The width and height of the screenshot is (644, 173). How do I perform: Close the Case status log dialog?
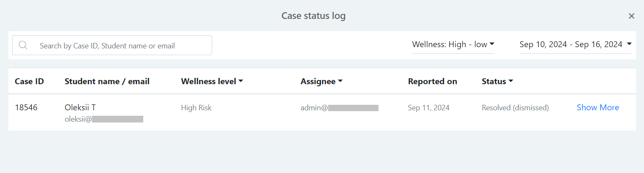(x=631, y=16)
